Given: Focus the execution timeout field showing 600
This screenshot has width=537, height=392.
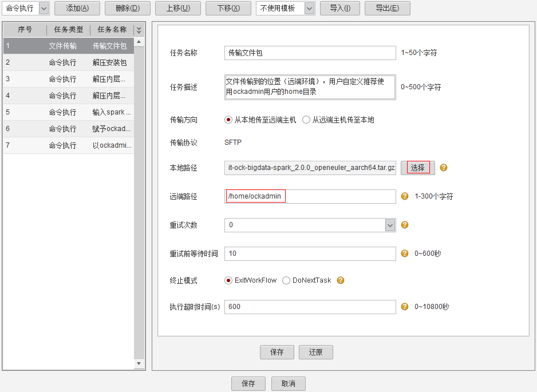Looking at the screenshot, I should (310, 307).
